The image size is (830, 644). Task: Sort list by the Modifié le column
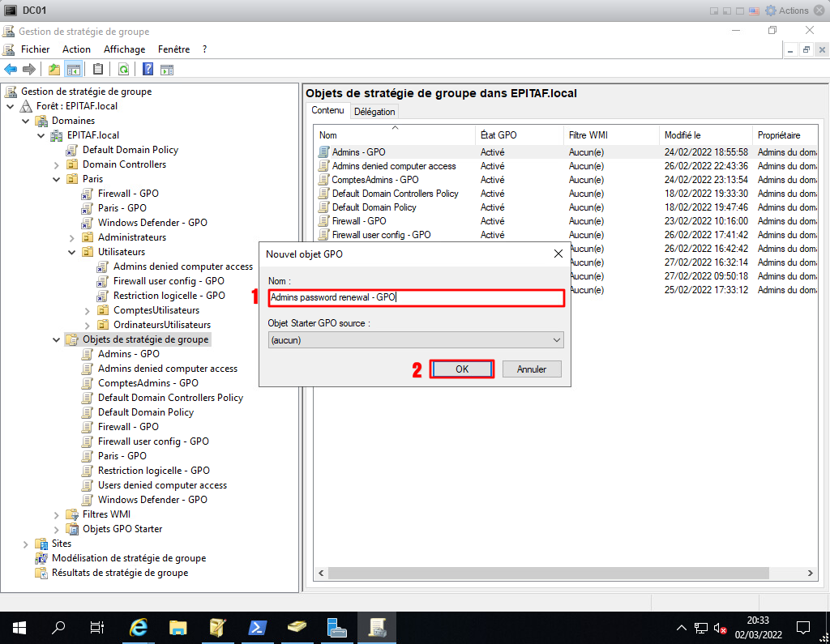[682, 135]
